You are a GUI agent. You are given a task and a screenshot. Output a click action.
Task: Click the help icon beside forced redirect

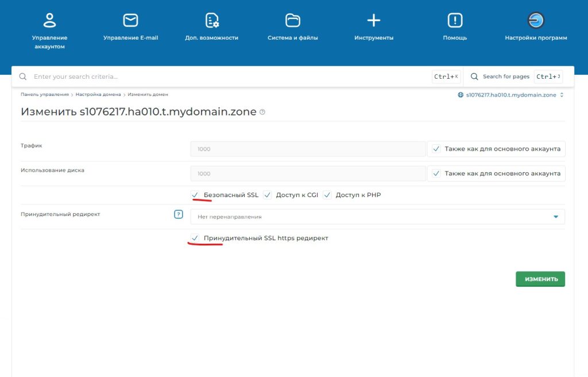point(178,215)
